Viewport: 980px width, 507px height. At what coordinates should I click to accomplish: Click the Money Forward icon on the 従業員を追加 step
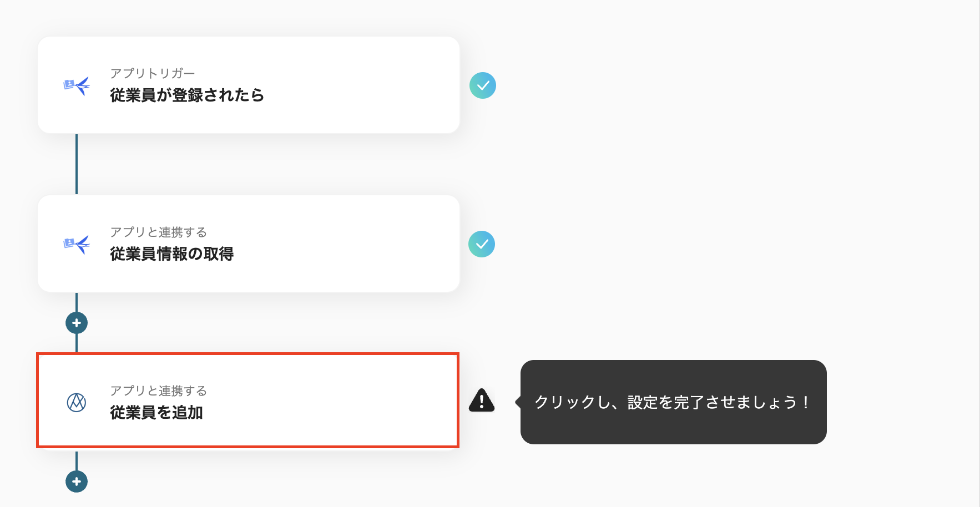coord(76,402)
